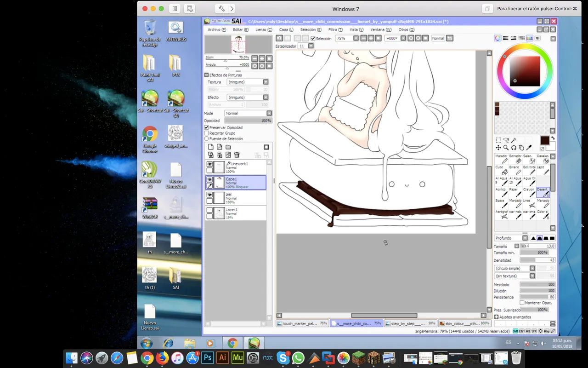Pick the Cubo bucket tool
588x368 pixels.
coord(501,170)
